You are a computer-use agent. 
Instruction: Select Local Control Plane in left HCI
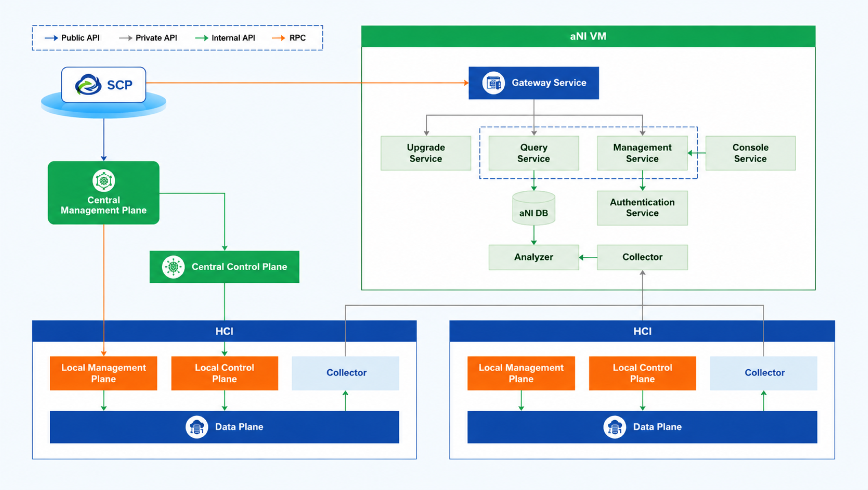coord(225,373)
